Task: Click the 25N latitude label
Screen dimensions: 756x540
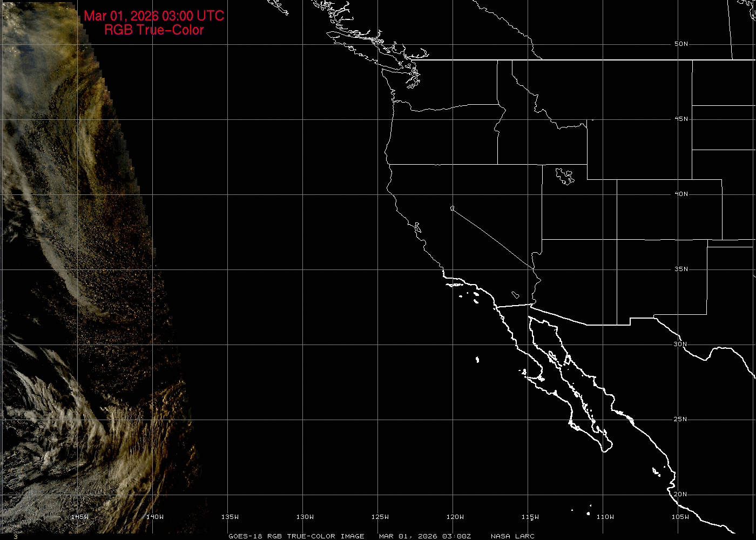Action: pos(680,420)
